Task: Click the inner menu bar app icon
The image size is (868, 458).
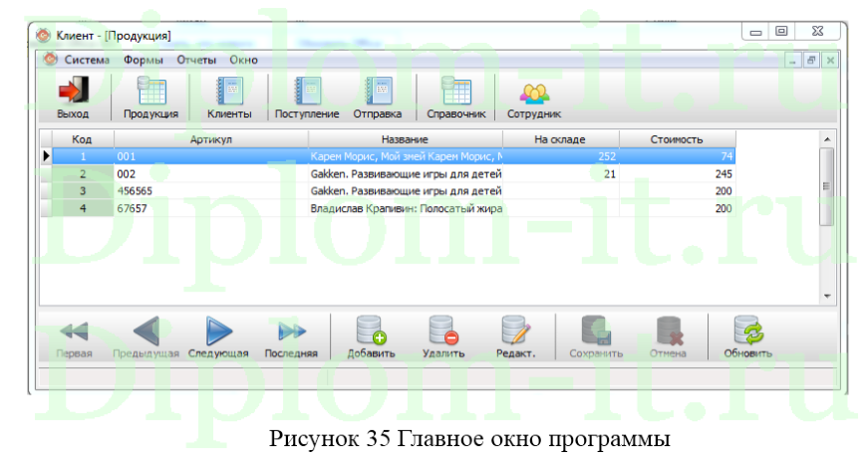Action: click(x=50, y=59)
